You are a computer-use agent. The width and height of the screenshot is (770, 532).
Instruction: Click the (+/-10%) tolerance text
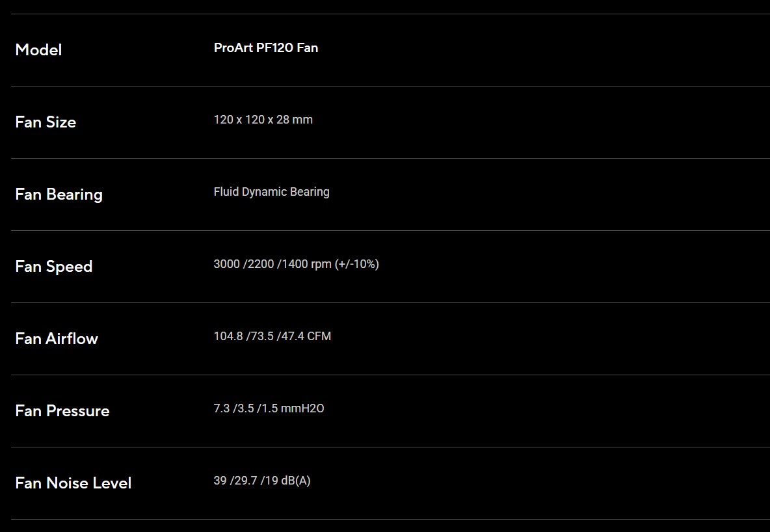point(357,264)
